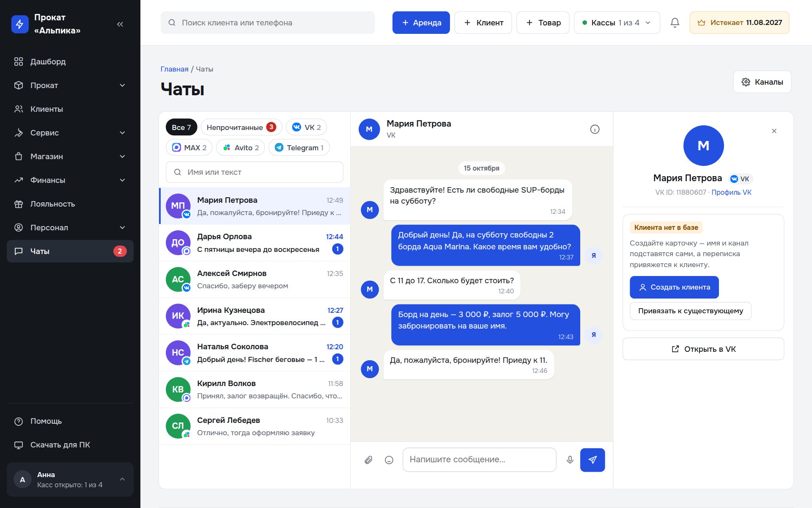Open Каналы settings
Image resolution: width=812 pixels, height=508 pixels.
point(762,82)
